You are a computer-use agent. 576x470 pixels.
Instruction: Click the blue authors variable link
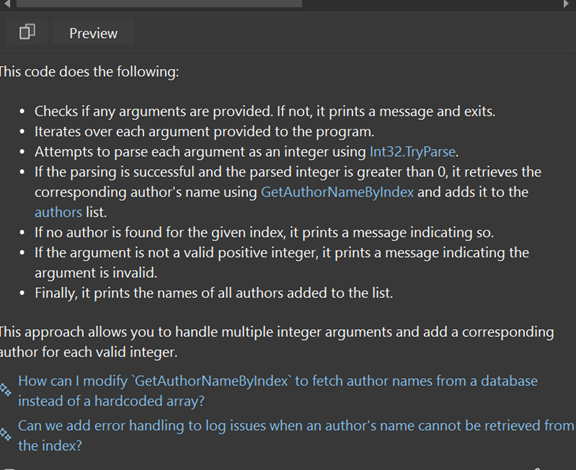[58, 212]
